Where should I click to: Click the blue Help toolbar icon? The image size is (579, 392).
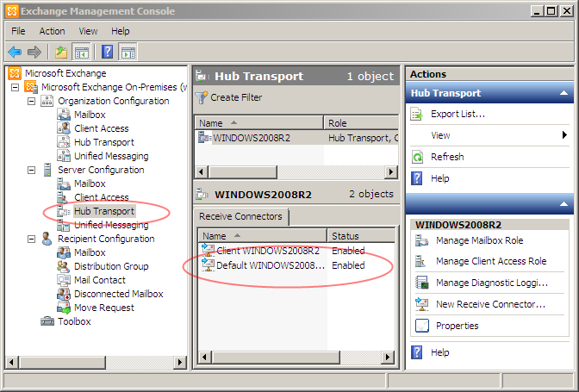pyautogui.click(x=108, y=52)
